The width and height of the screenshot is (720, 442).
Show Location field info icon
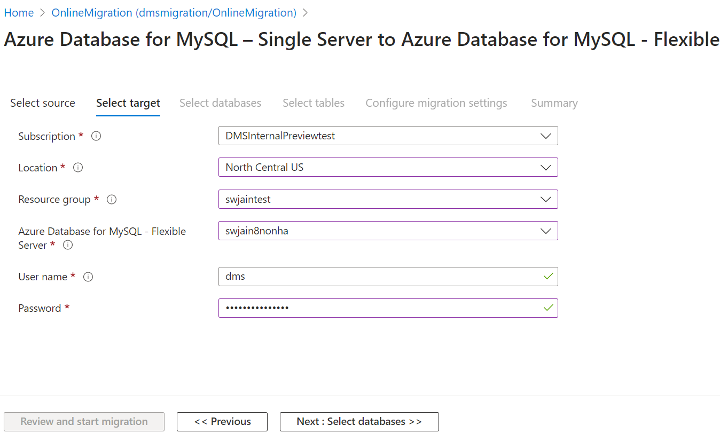tap(78, 168)
